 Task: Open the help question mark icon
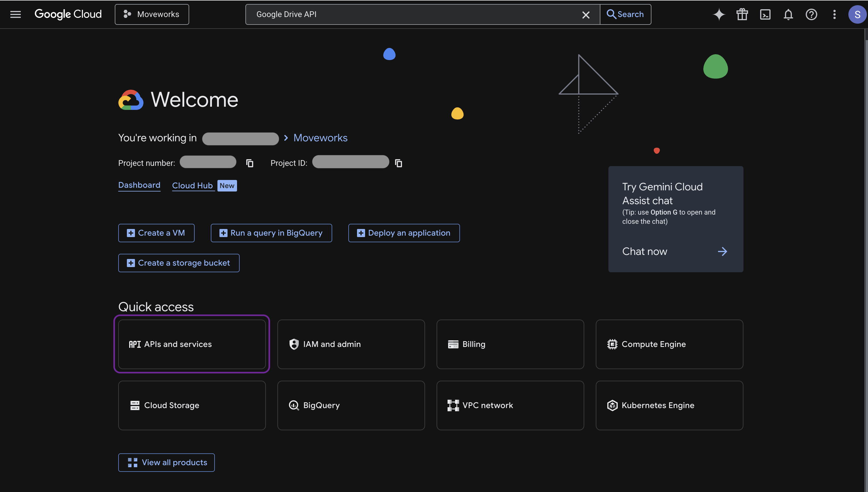[811, 14]
